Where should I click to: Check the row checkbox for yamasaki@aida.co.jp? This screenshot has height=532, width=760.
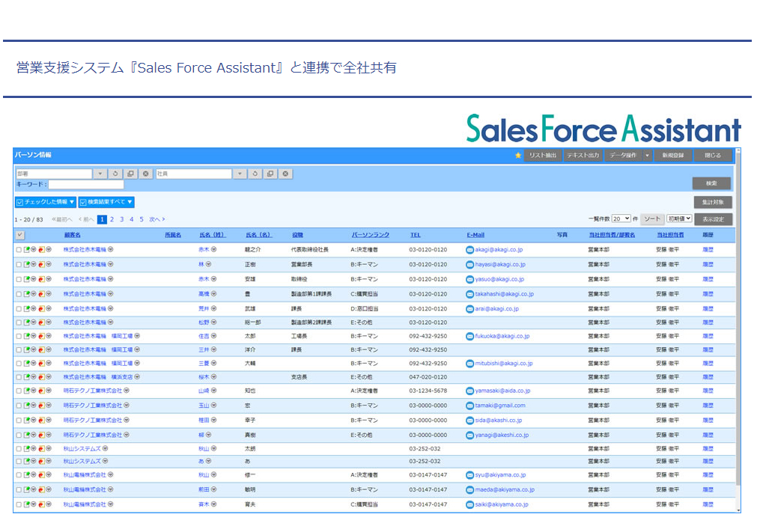[x=19, y=391]
